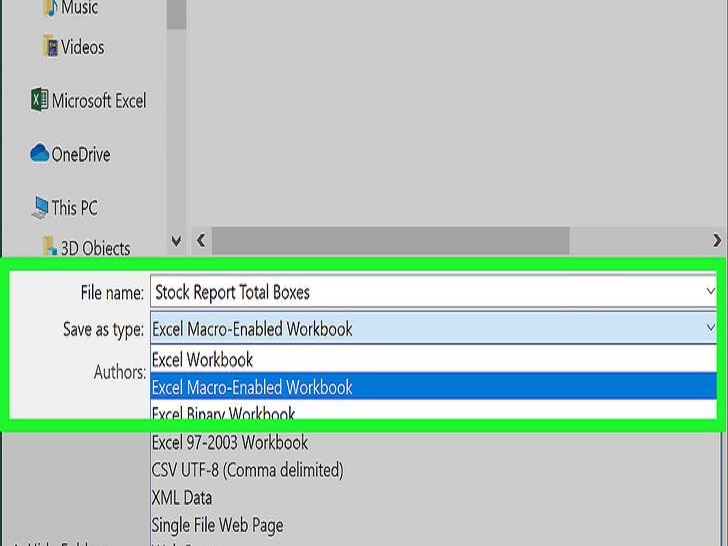Choose Excel Workbook from type list
The width and height of the screenshot is (728, 546).
(433, 359)
